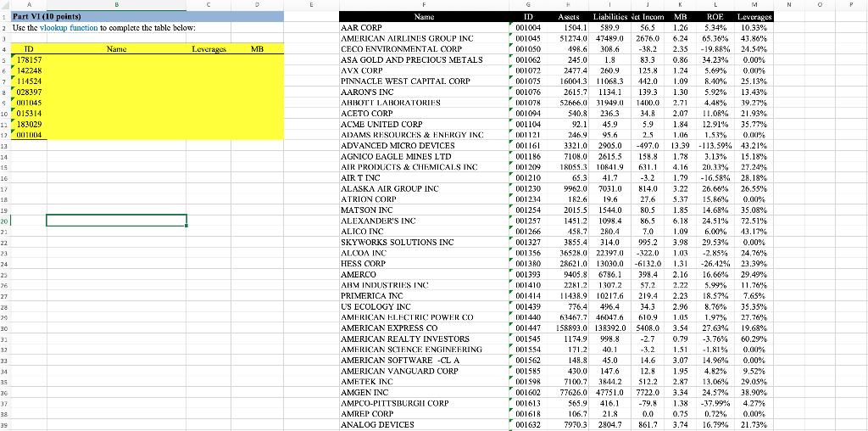Select Net Income value -6132.0
868x431 pixels.
click(647, 264)
